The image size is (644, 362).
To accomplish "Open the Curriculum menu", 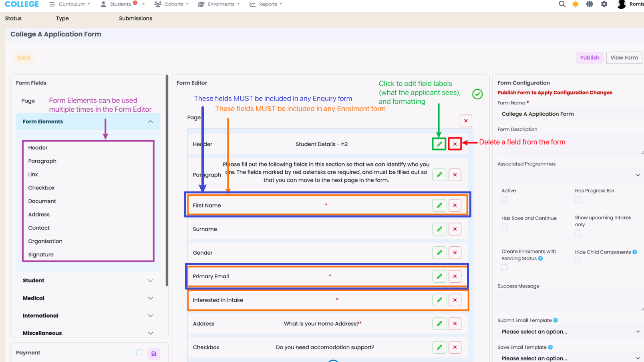I will (70, 4).
